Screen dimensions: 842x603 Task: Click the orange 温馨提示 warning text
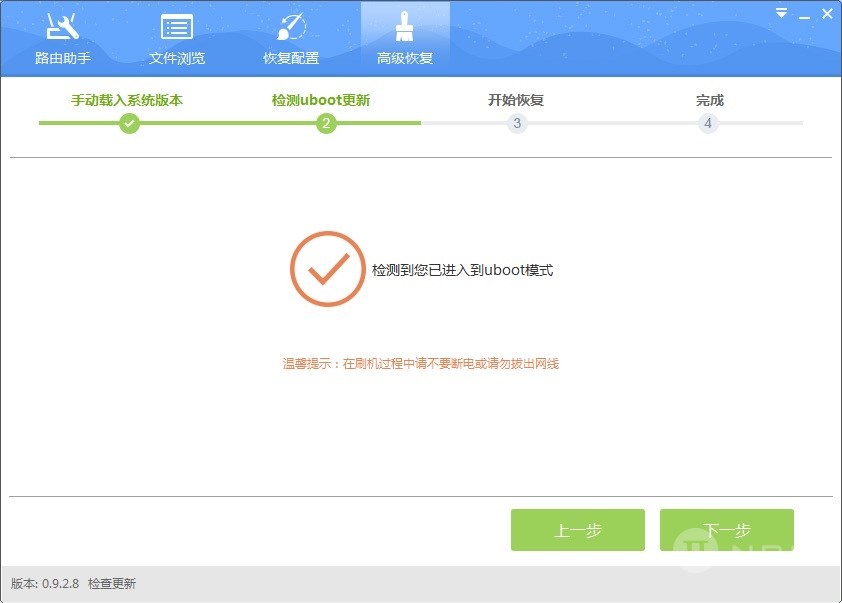(x=420, y=364)
